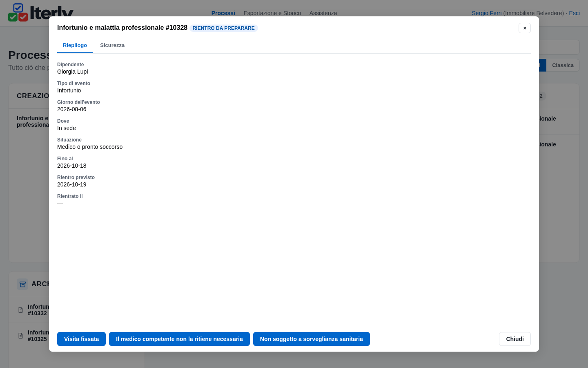Click the event date 2026-08-06
588x368 pixels.
(x=72, y=109)
